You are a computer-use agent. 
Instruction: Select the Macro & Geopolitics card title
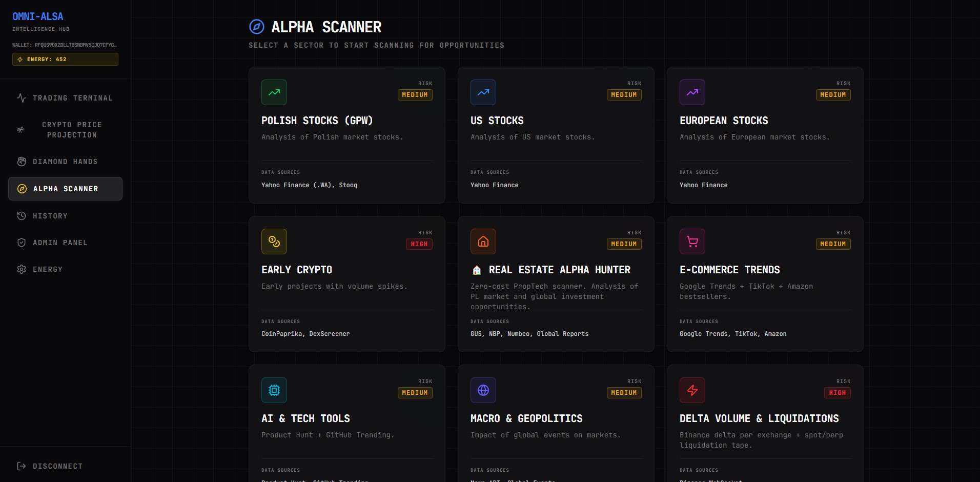(x=526, y=418)
